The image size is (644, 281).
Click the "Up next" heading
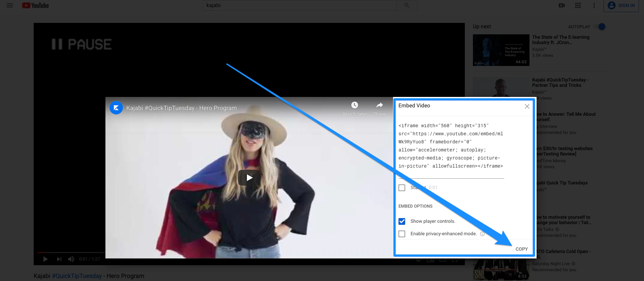[x=482, y=27]
